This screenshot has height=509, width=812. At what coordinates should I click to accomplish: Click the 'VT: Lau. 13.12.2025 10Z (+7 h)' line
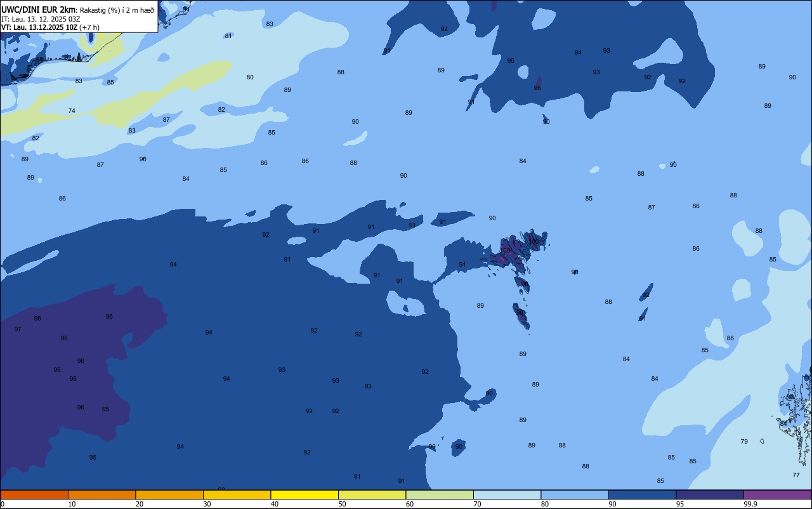[50, 27]
